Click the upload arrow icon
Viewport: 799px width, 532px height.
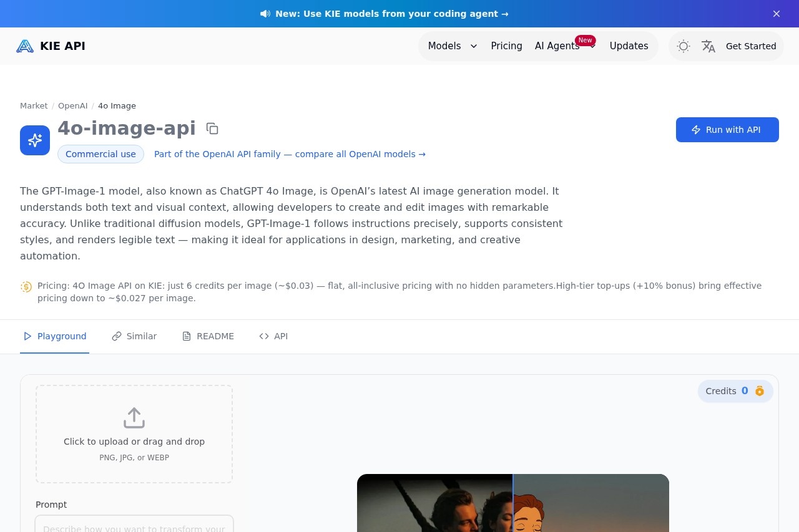134,418
